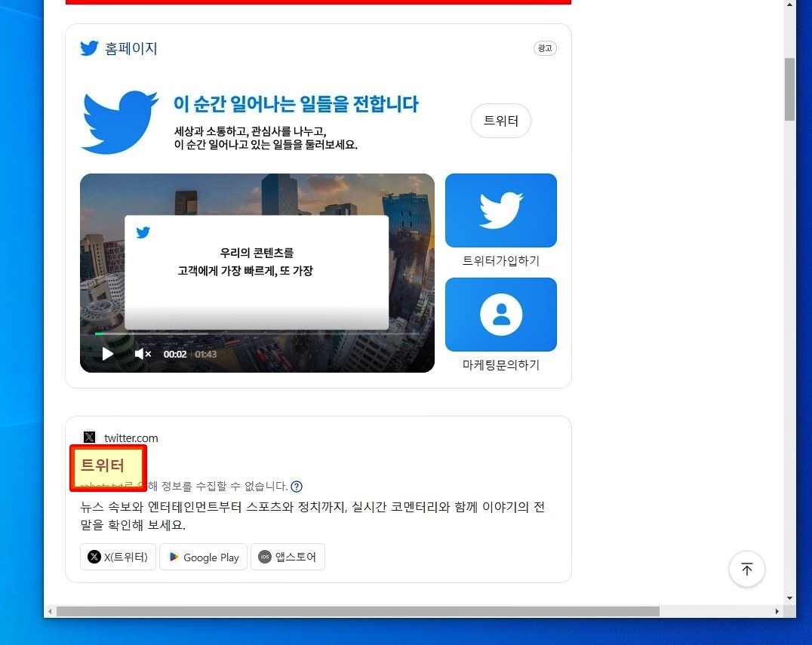Screen dimensions: 812x645
Task: Click the video thumbnail of the city skyline
Action: coord(257,273)
